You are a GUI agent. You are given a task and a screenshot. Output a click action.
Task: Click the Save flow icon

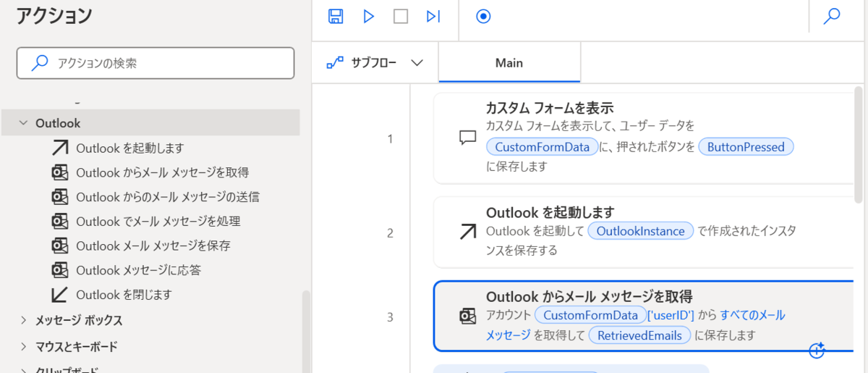(336, 16)
